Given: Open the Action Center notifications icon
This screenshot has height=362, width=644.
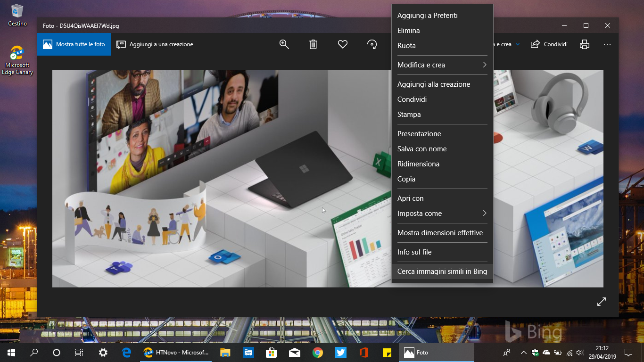Looking at the screenshot, I should click(x=628, y=353).
